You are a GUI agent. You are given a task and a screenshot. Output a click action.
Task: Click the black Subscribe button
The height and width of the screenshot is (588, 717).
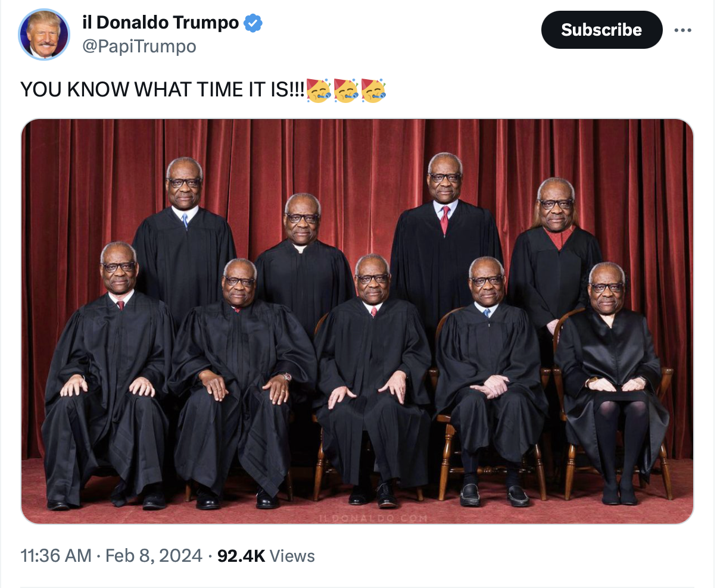coord(601,30)
